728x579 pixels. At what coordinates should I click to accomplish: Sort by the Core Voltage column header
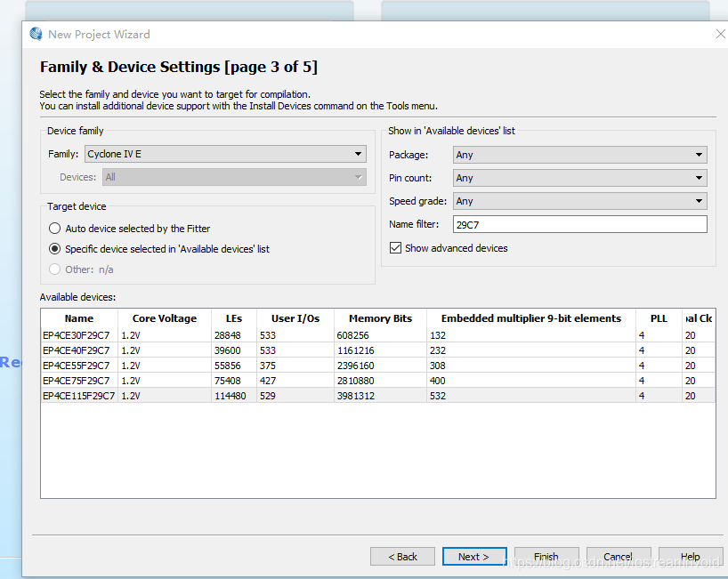click(x=165, y=318)
